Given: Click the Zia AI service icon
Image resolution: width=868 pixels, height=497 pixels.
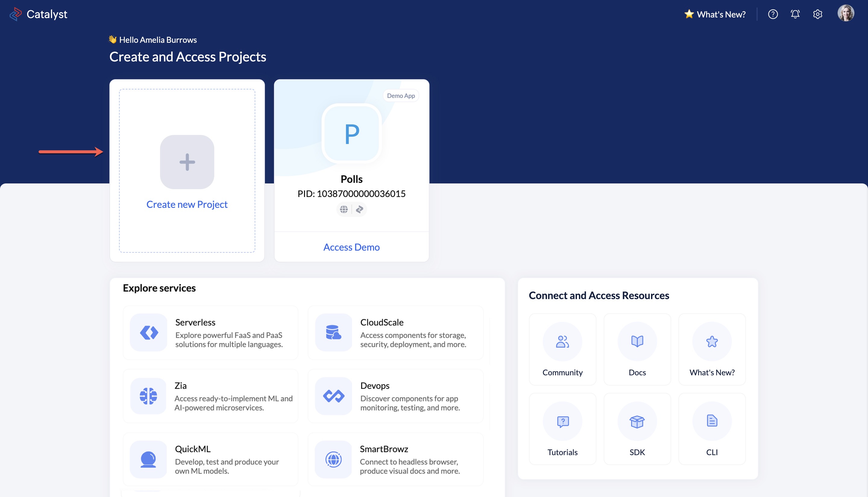Looking at the screenshot, I should pyautogui.click(x=149, y=396).
